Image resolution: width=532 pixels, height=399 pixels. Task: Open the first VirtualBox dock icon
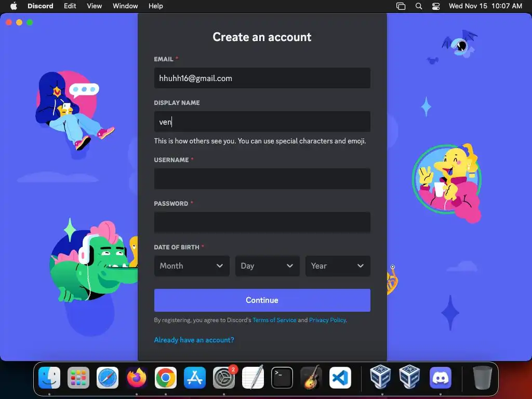[380, 377]
